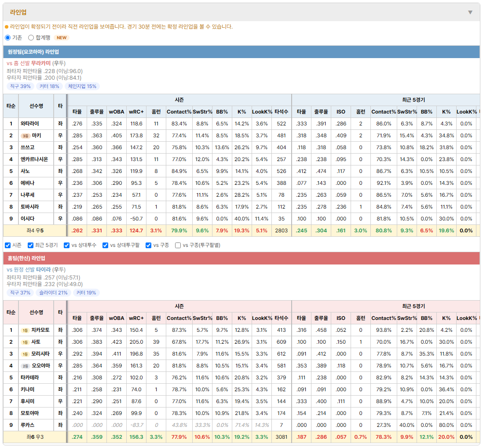Click the NEW badge next to 합계행
The height and width of the screenshot is (448, 483).
[62, 37]
